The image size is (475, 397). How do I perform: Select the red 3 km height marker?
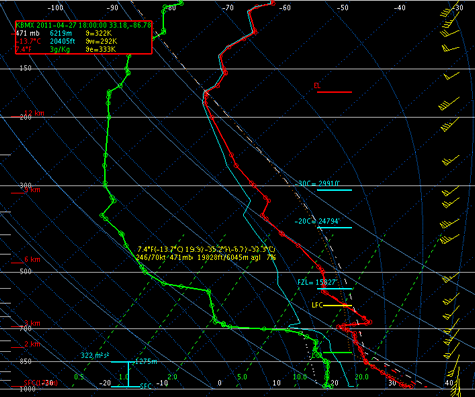[32, 323]
